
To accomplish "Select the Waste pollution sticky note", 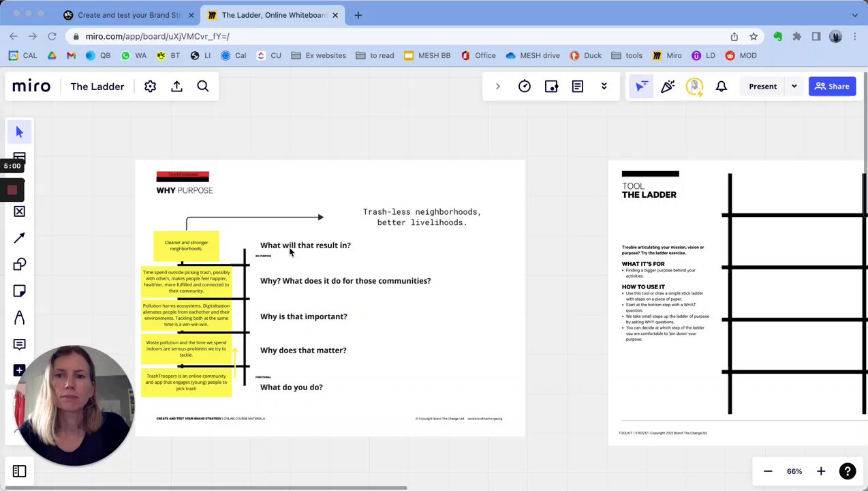I will click(x=186, y=348).
